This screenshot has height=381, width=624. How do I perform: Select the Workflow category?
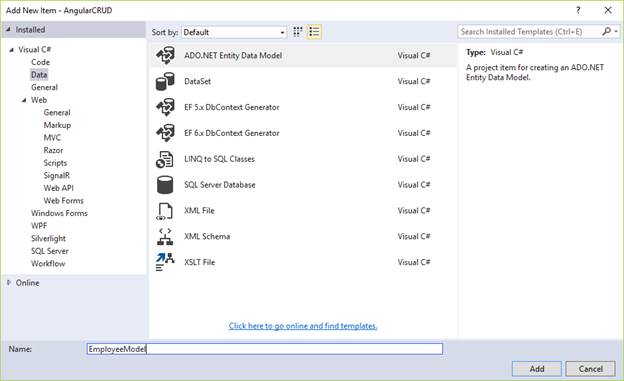point(48,264)
